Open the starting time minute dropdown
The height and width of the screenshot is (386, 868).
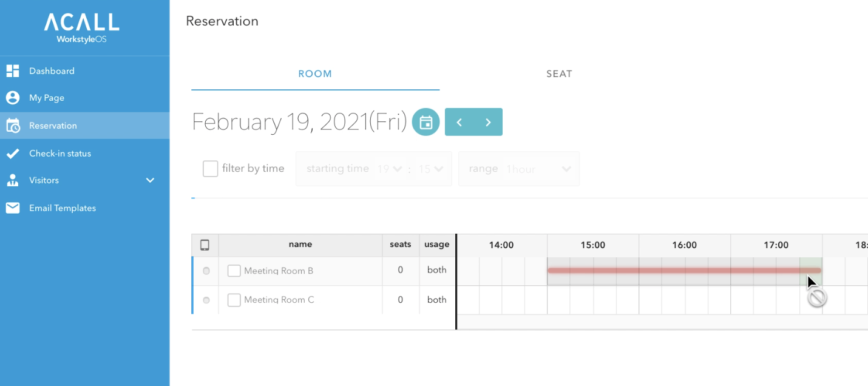click(432, 169)
